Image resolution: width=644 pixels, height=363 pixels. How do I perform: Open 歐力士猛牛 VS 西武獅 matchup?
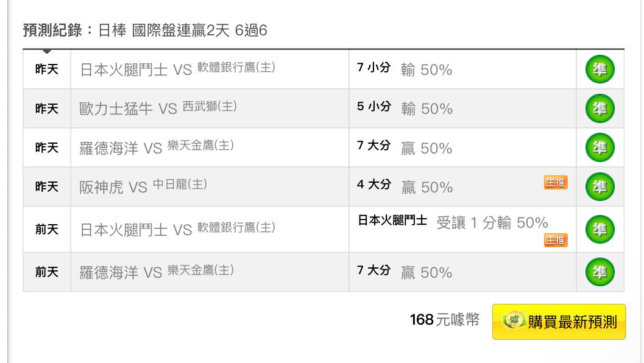pyautogui.click(x=158, y=108)
